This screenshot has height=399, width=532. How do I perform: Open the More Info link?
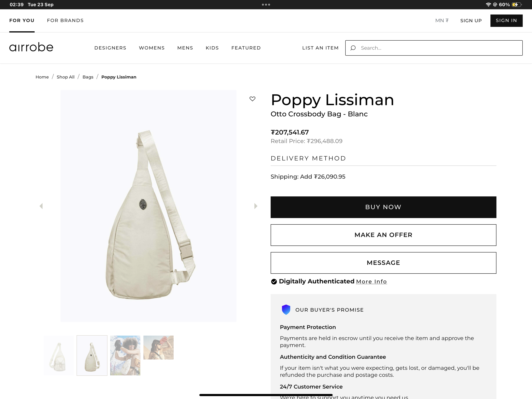pyautogui.click(x=371, y=282)
